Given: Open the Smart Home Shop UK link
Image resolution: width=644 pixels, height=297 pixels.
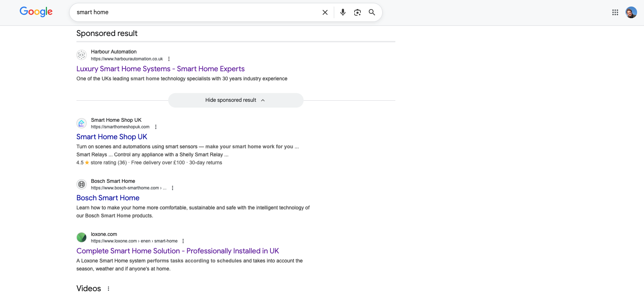Looking at the screenshot, I should [x=112, y=137].
